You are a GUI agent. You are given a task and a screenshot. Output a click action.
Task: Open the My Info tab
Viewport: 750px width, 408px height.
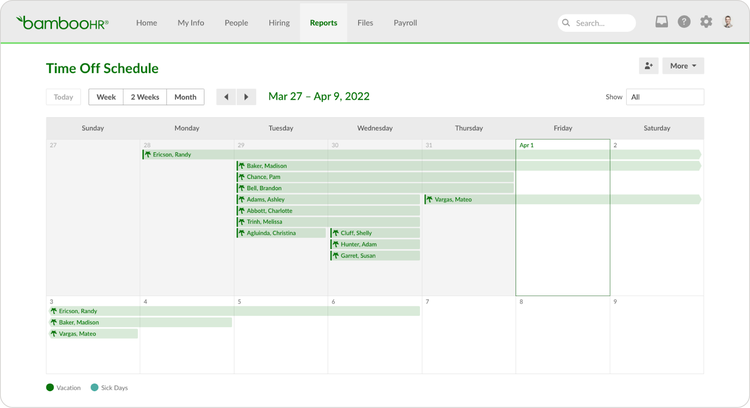coord(191,22)
